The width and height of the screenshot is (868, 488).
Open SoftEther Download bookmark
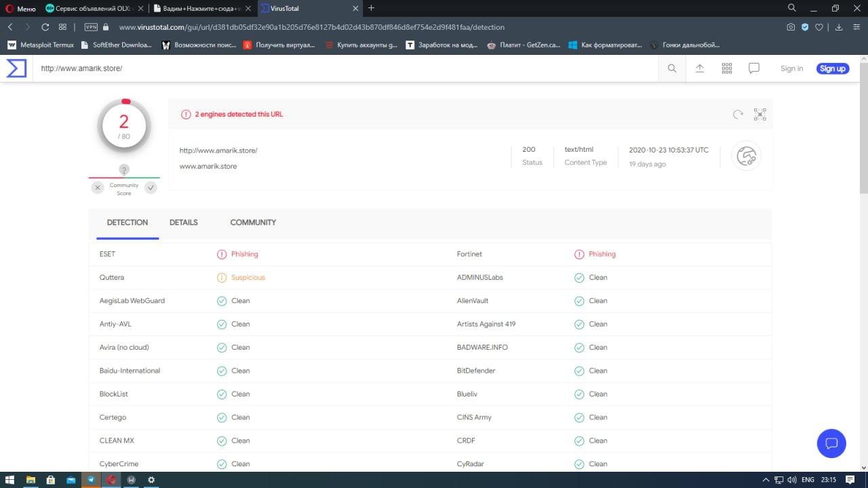point(116,45)
